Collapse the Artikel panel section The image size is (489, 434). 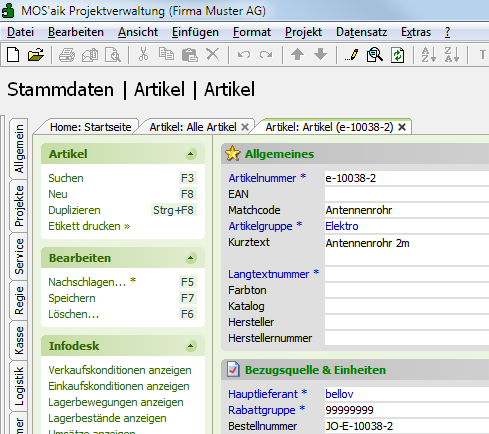(190, 154)
